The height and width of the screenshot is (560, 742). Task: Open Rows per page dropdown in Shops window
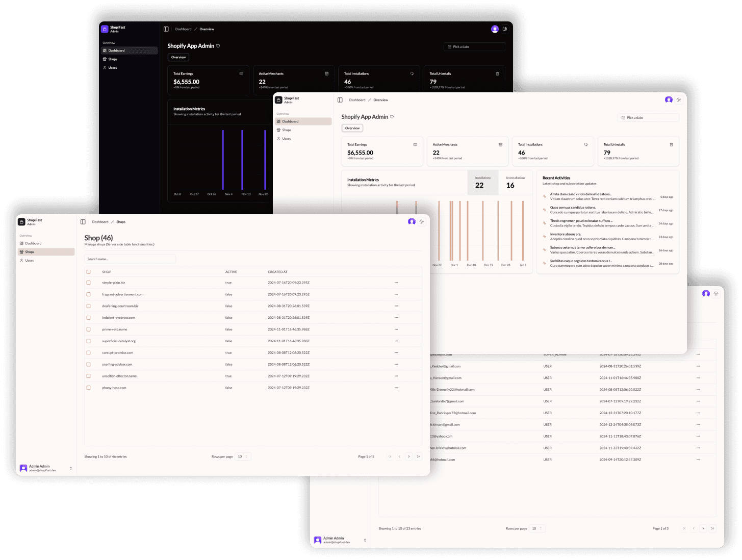(x=243, y=456)
